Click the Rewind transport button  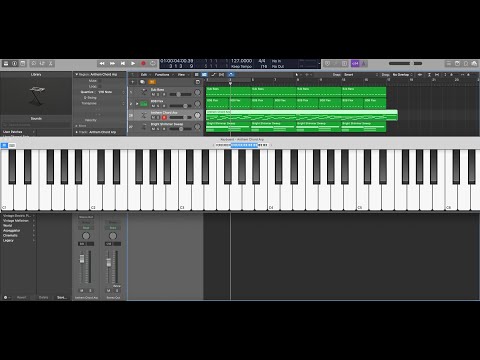coord(102,63)
